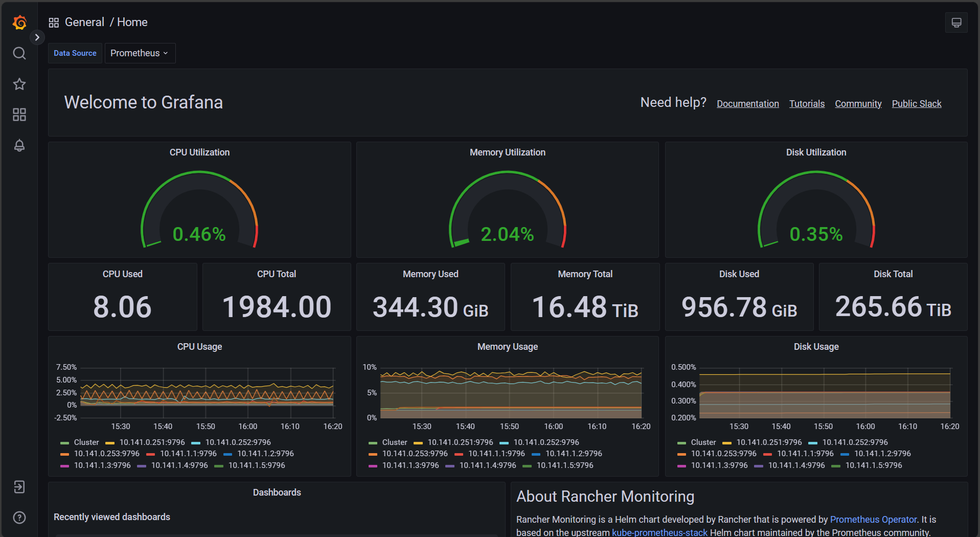Open Alerting via the bell icon
This screenshot has width=980, height=537.
point(19,146)
